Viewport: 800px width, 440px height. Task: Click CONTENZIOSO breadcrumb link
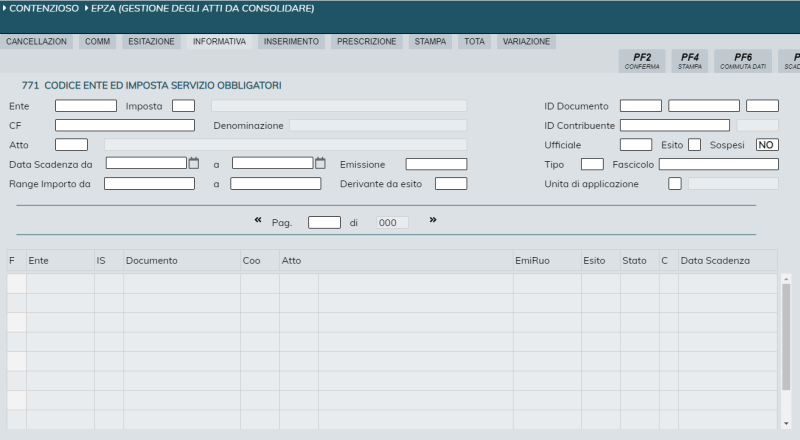point(43,9)
